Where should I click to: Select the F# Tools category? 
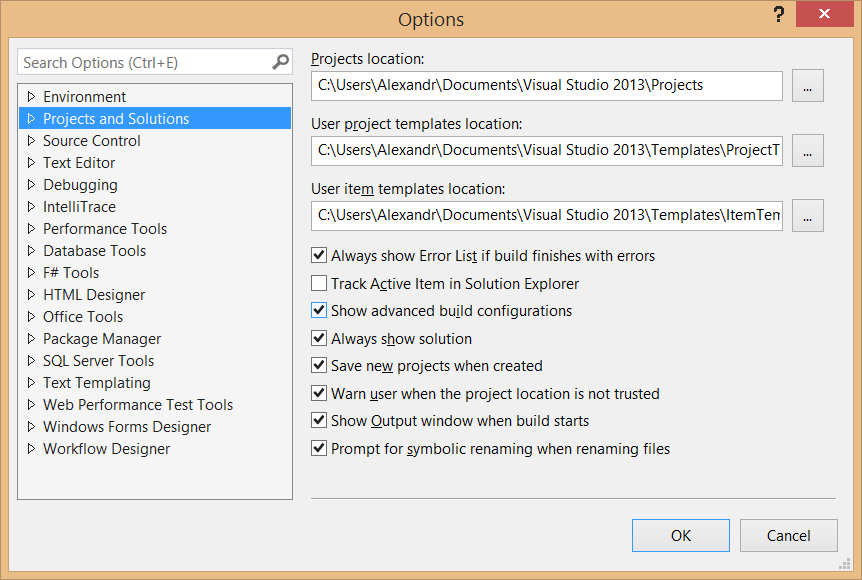point(71,273)
